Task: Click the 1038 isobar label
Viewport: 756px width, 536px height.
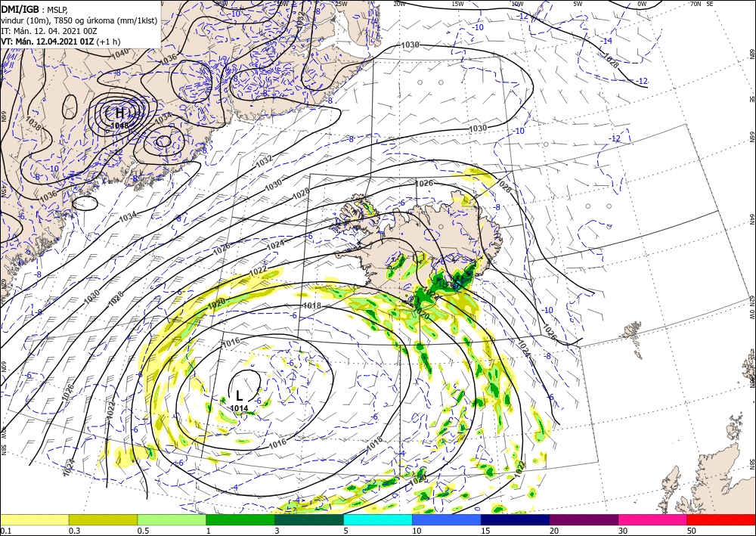Action: pyautogui.click(x=34, y=124)
